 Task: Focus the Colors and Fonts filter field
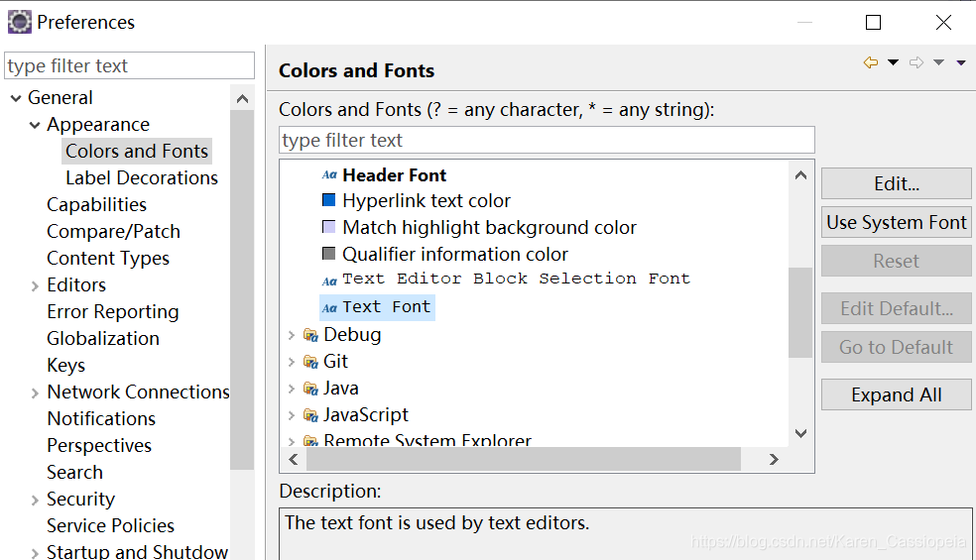[547, 140]
